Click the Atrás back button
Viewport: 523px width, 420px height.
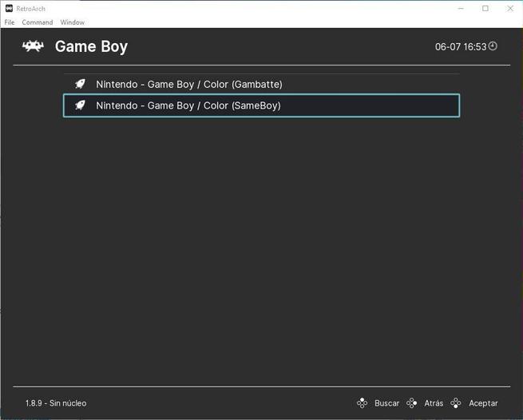434,403
